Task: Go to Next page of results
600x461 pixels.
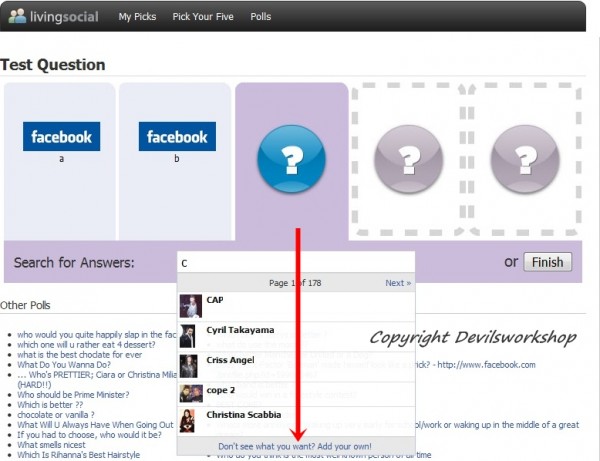Action: click(398, 283)
